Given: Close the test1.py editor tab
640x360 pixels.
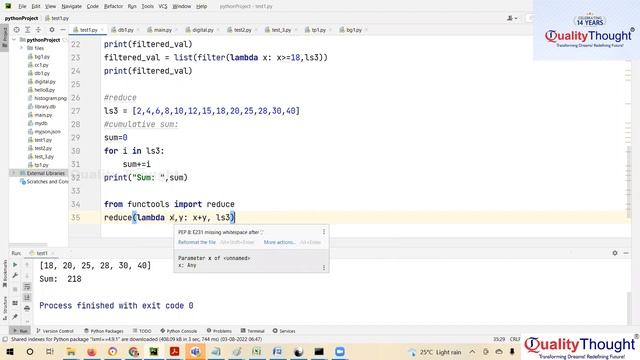Looking at the screenshot, I should pyautogui.click(x=102, y=30).
